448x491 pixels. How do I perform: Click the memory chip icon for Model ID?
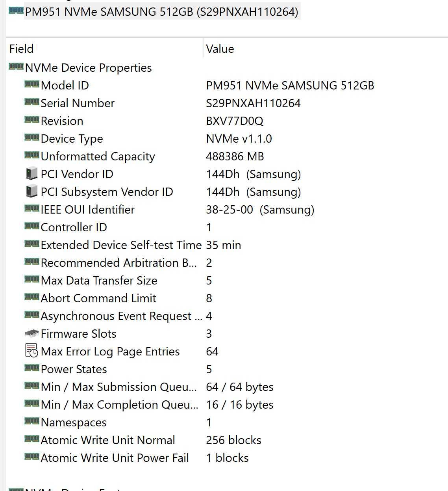pos(32,84)
